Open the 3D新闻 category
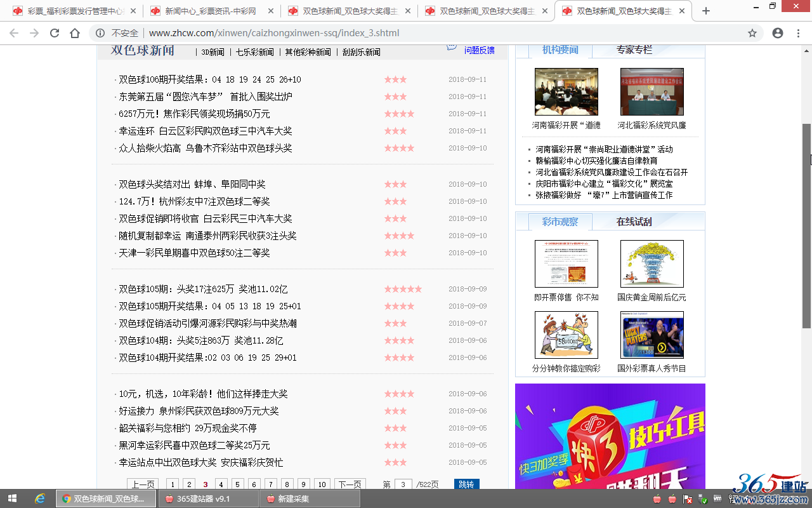Screen dimensions: 812x508 (213, 52)
